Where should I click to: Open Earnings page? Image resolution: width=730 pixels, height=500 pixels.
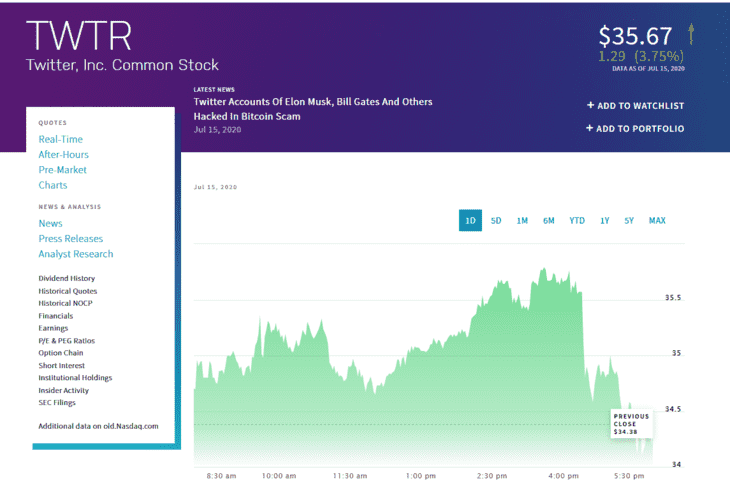tap(53, 328)
